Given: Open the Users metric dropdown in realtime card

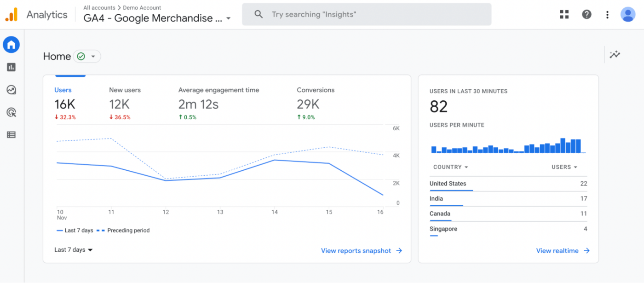Looking at the screenshot, I should (564, 167).
